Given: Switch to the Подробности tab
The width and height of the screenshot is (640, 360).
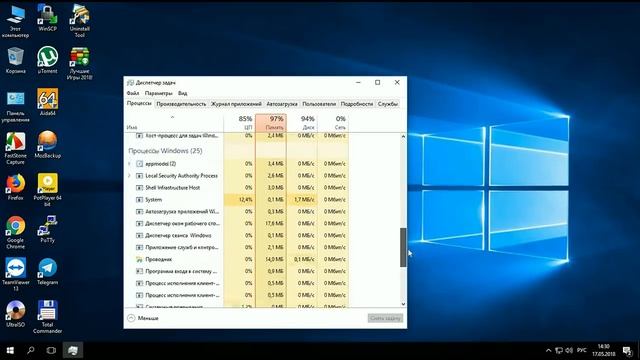Looking at the screenshot, I should [356, 104].
